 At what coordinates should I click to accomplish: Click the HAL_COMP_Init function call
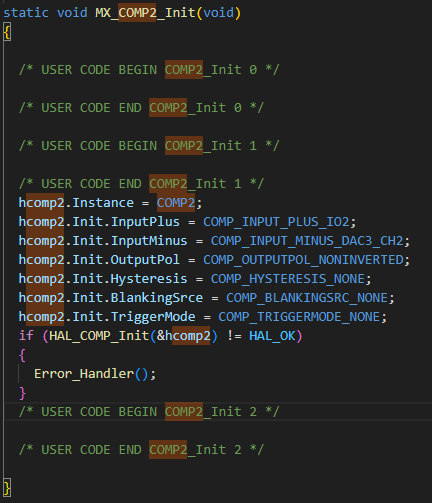pos(99,336)
